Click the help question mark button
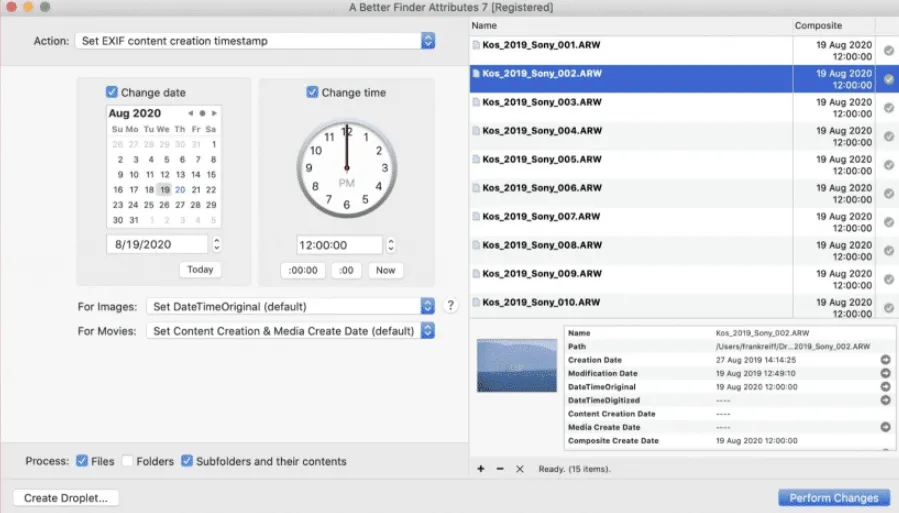Screen dimensions: 899x513 pos(451,306)
